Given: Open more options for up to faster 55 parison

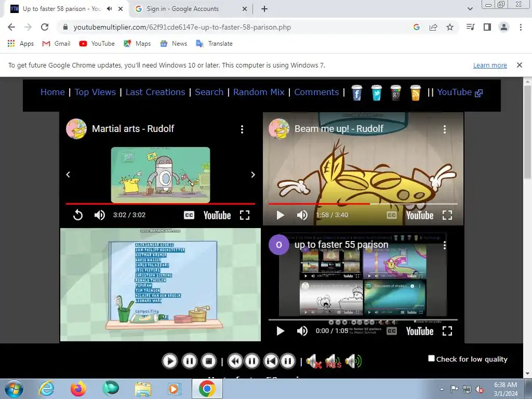Looking at the screenshot, I should (445, 246).
